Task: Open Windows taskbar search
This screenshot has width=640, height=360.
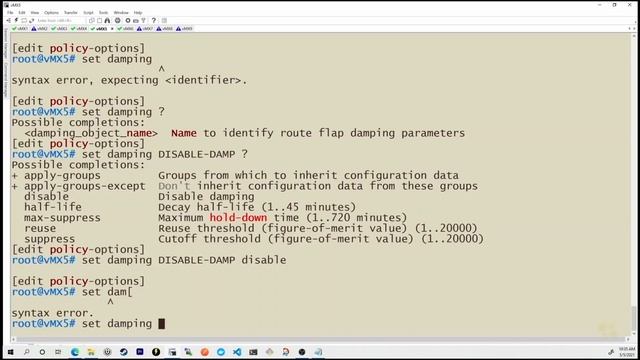Action: coord(27,352)
